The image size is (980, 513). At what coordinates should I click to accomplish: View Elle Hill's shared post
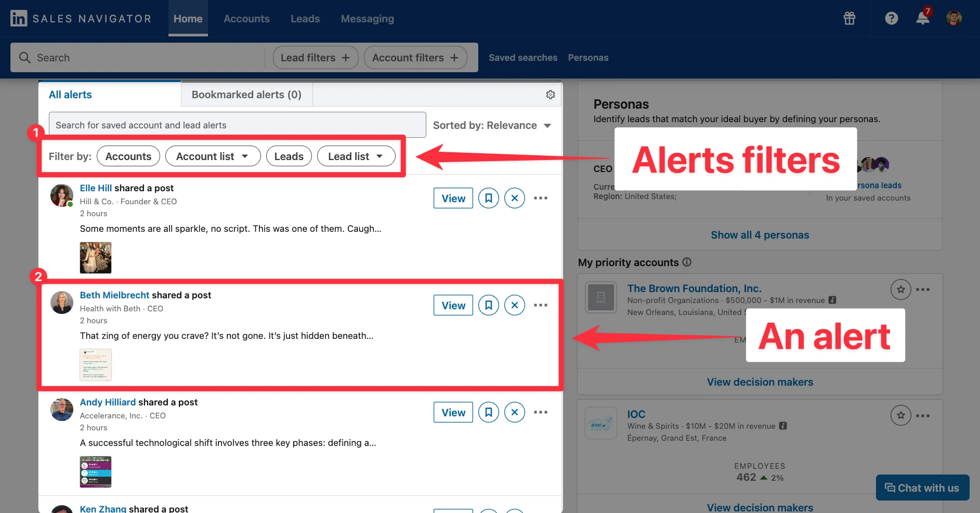[x=453, y=198]
